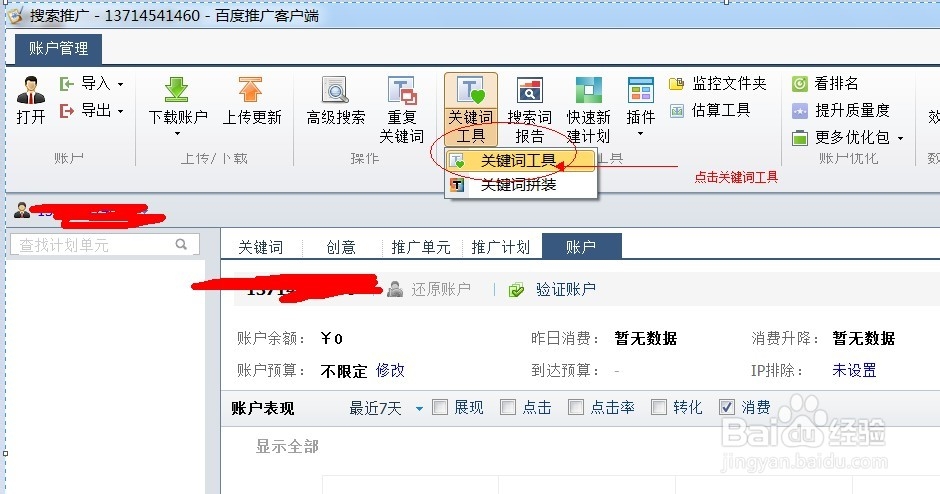Click the user icon above the plan tree

(22, 210)
